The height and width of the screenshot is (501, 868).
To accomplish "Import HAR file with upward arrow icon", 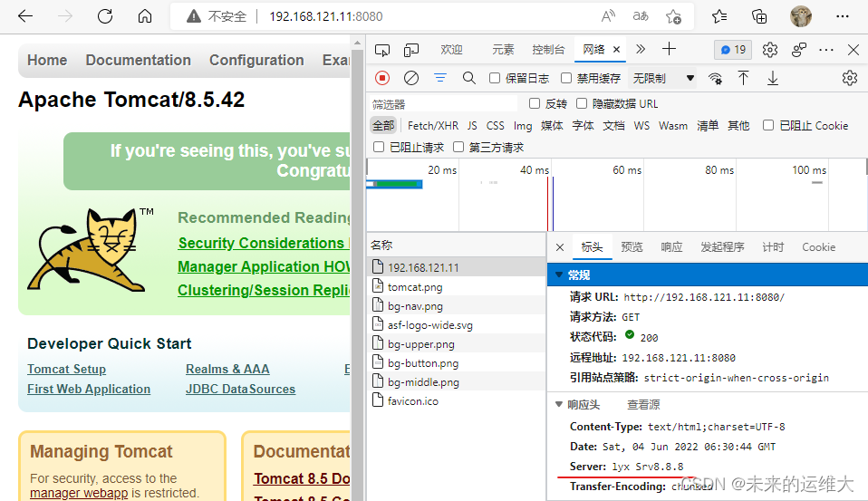I will [x=744, y=78].
